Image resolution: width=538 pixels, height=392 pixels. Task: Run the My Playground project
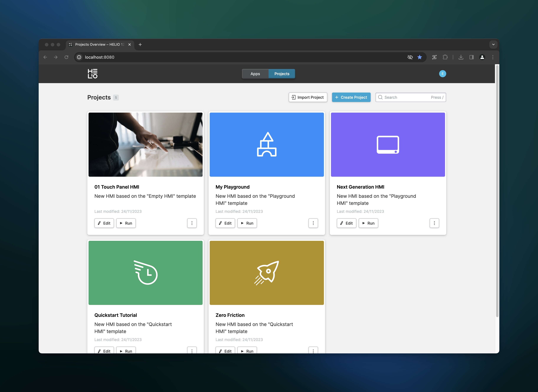247,223
